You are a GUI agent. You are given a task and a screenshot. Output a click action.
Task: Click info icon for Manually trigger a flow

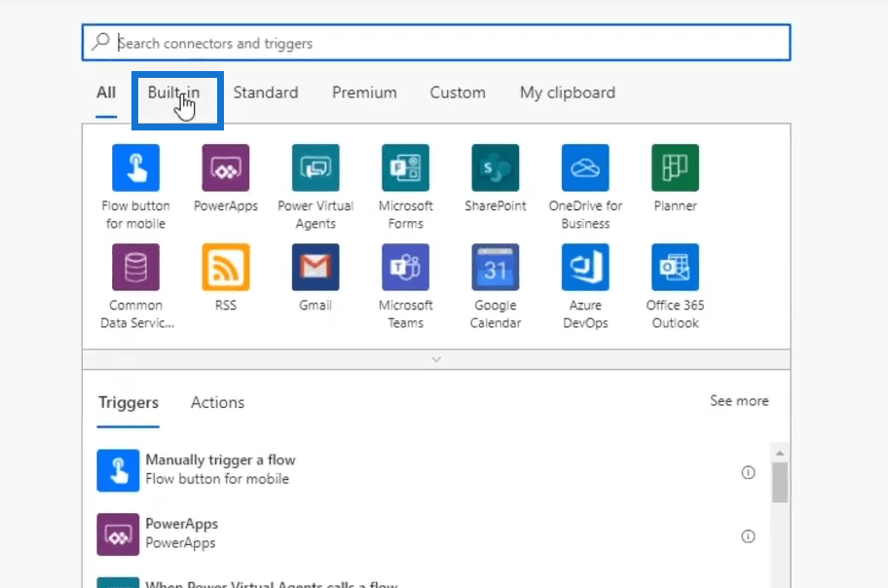[x=748, y=472]
